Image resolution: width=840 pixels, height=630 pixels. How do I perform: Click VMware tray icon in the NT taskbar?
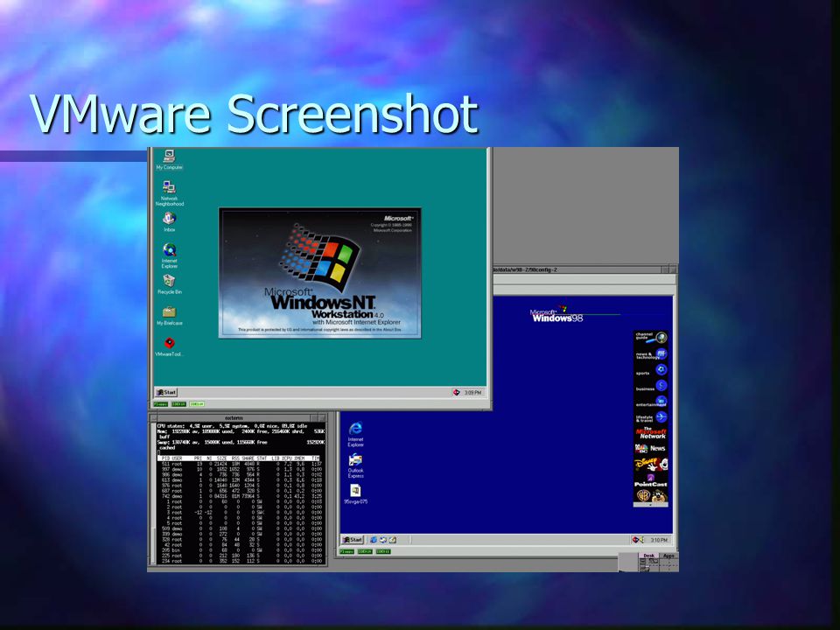(x=457, y=392)
